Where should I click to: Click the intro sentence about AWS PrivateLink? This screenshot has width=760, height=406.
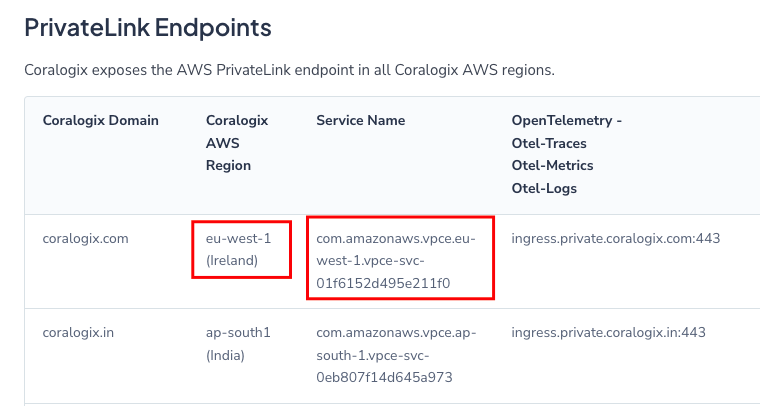pos(289,70)
